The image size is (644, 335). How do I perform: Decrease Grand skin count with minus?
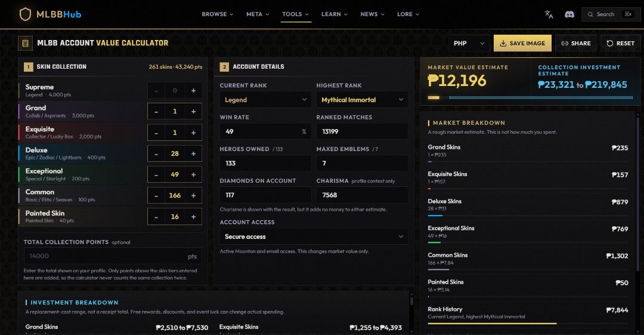[156, 112]
